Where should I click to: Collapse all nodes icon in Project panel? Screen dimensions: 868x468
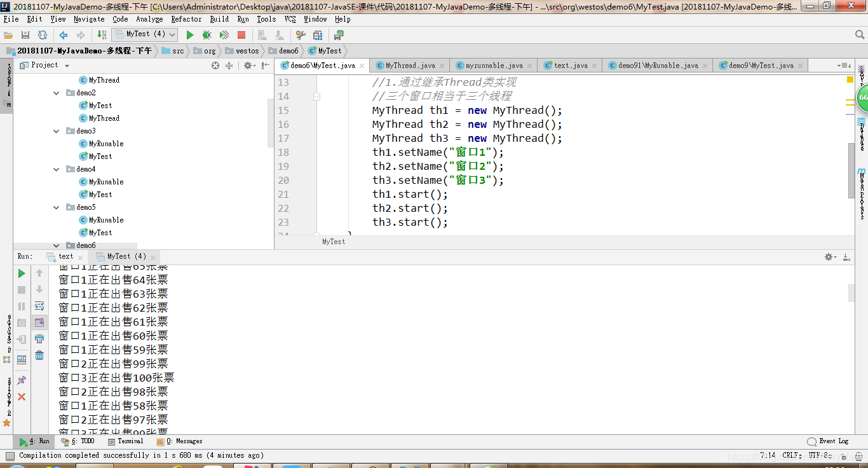click(x=229, y=65)
